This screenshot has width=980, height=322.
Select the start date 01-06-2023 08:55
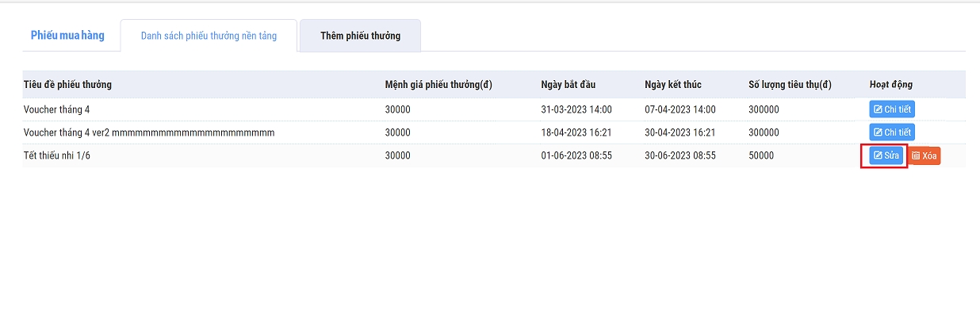tap(576, 156)
